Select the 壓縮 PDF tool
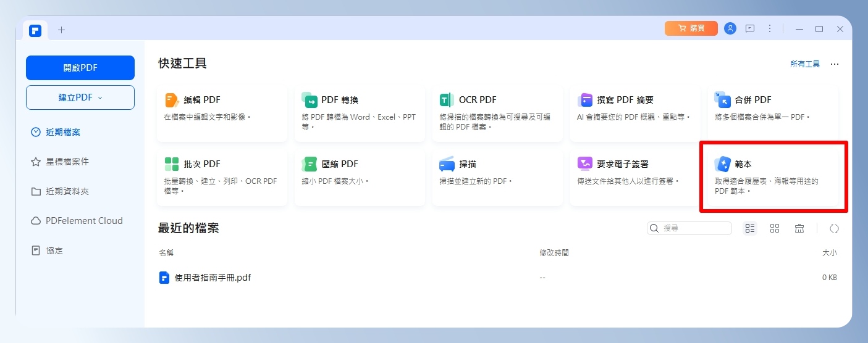 click(359, 177)
